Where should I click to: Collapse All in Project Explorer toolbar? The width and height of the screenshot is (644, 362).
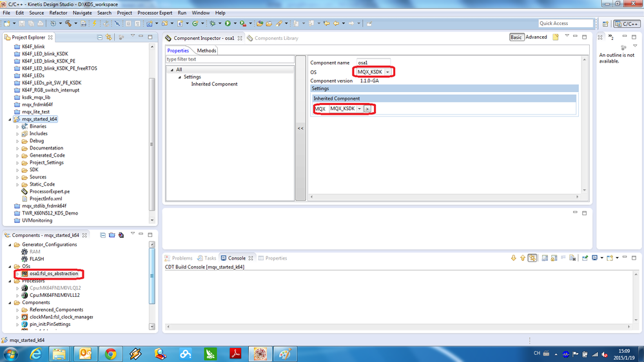(100, 37)
